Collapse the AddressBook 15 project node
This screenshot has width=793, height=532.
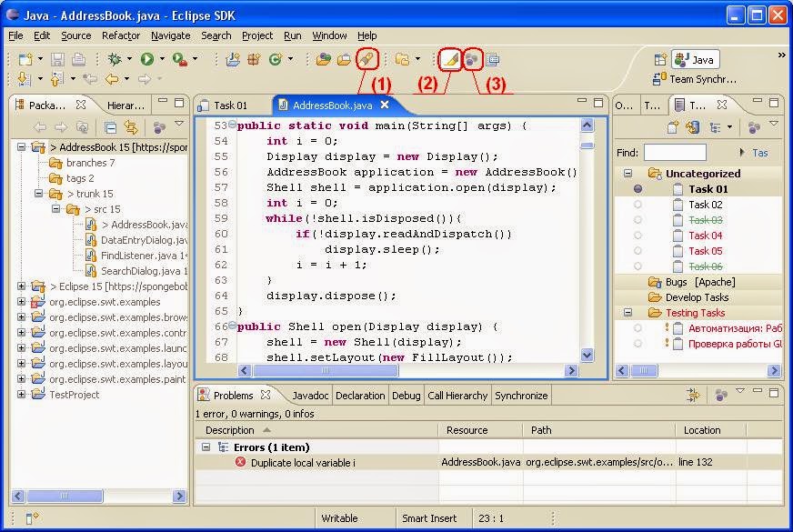click(21, 147)
